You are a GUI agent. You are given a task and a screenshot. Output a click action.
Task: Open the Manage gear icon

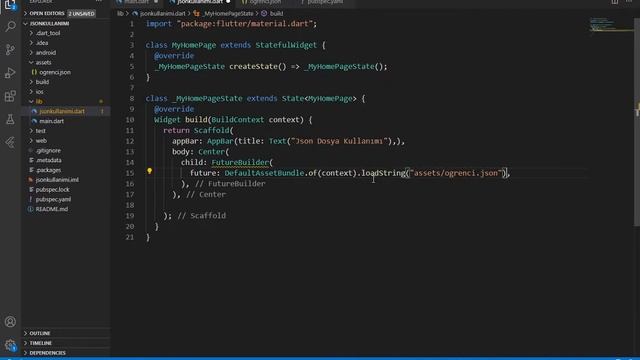[x=10, y=345]
